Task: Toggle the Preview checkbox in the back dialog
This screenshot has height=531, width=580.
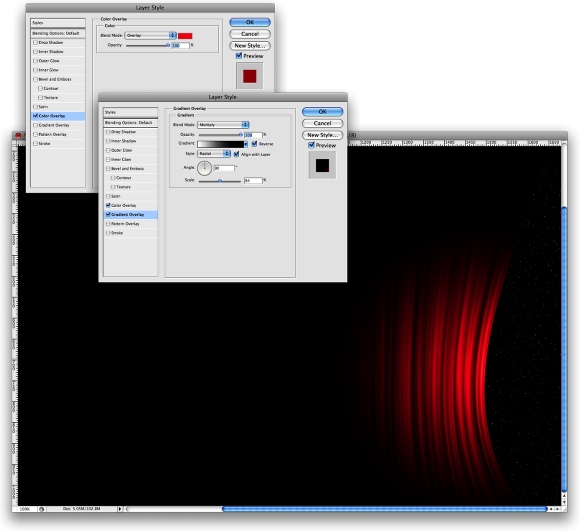Action: (239, 56)
